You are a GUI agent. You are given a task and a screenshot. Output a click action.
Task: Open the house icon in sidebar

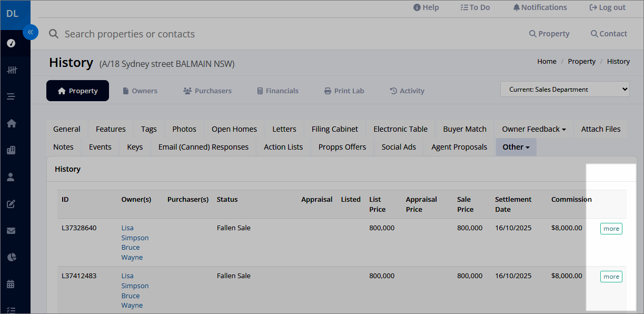click(11, 123)
